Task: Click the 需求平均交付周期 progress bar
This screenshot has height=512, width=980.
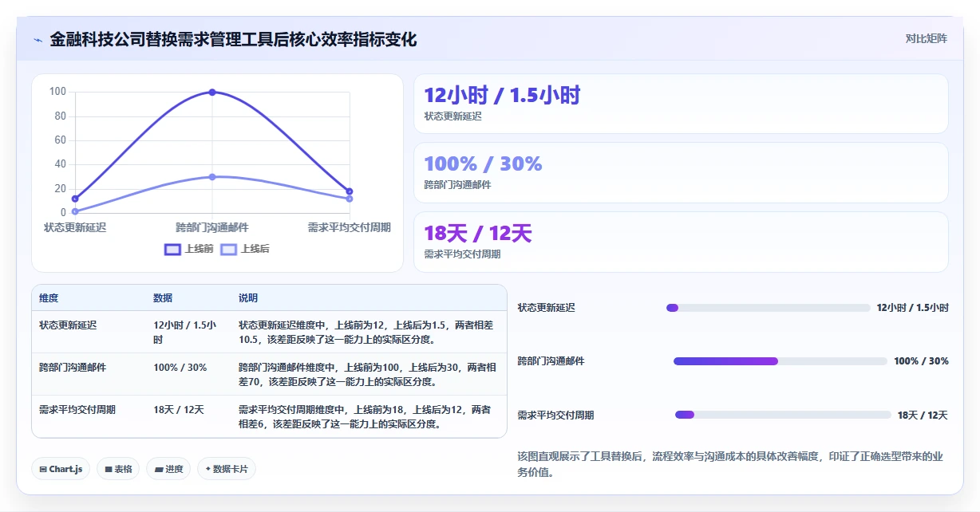Action: point(783,415)
